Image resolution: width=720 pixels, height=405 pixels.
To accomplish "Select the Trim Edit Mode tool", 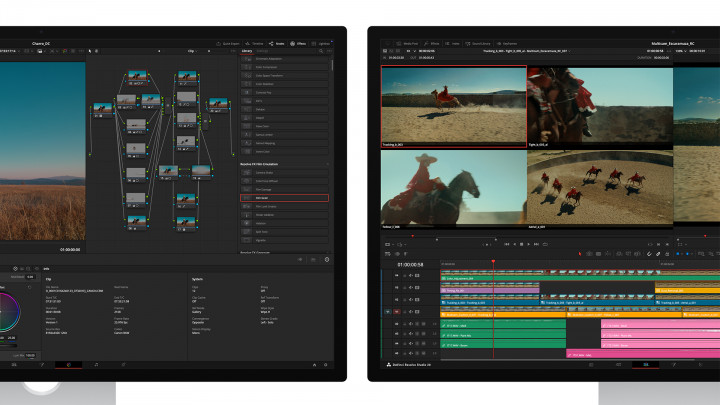I will coord(589,253).
